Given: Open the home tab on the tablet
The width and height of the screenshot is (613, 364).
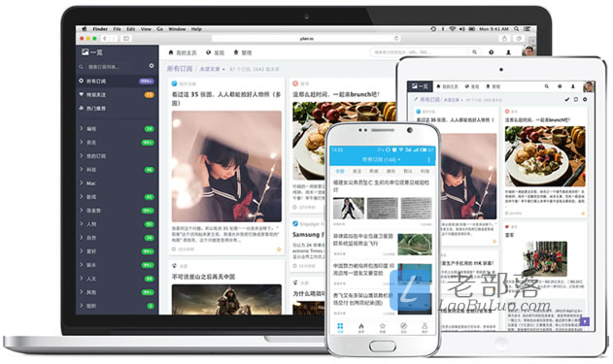Looking at the screenshot, I should point(447,86).
